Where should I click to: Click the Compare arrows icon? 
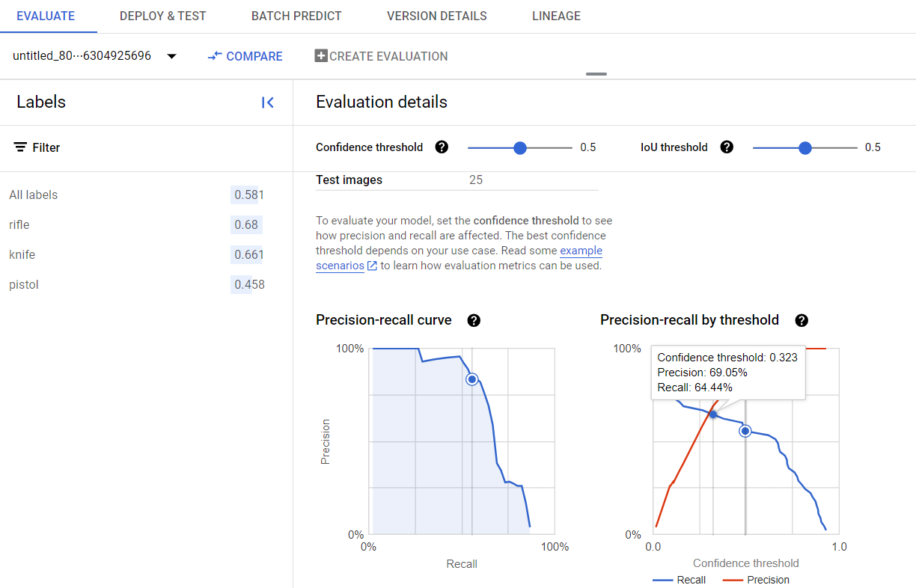tap(215, 56)
